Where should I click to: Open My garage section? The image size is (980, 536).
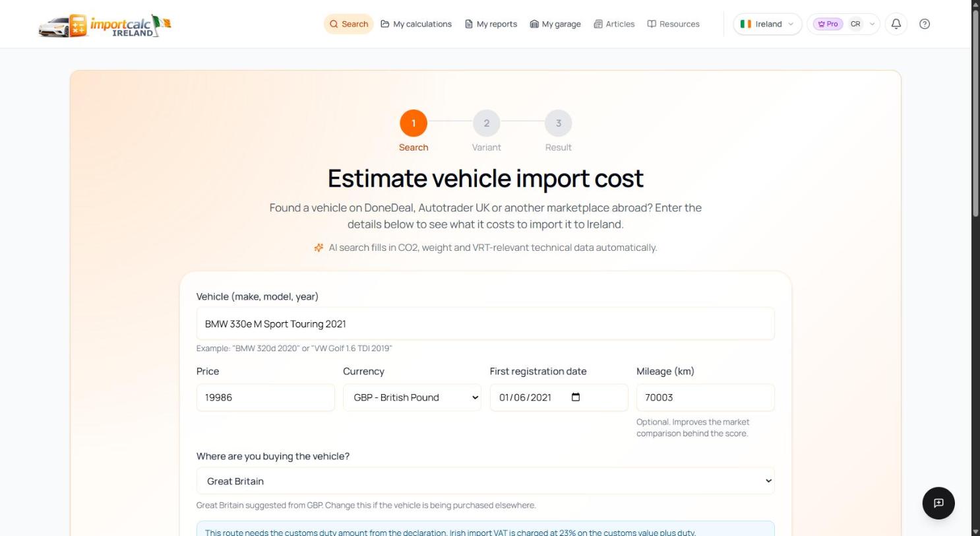click(x=555, y=24)
